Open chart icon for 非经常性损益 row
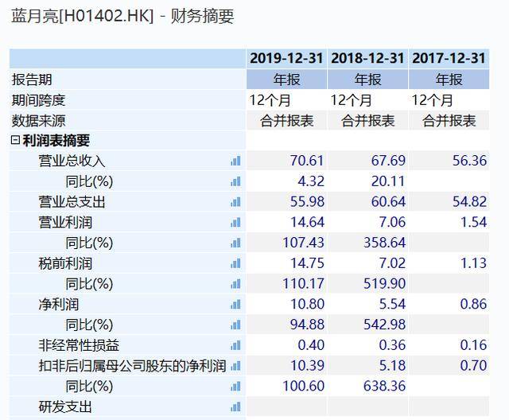Screen dimensions: 509x420 [235, 345]
